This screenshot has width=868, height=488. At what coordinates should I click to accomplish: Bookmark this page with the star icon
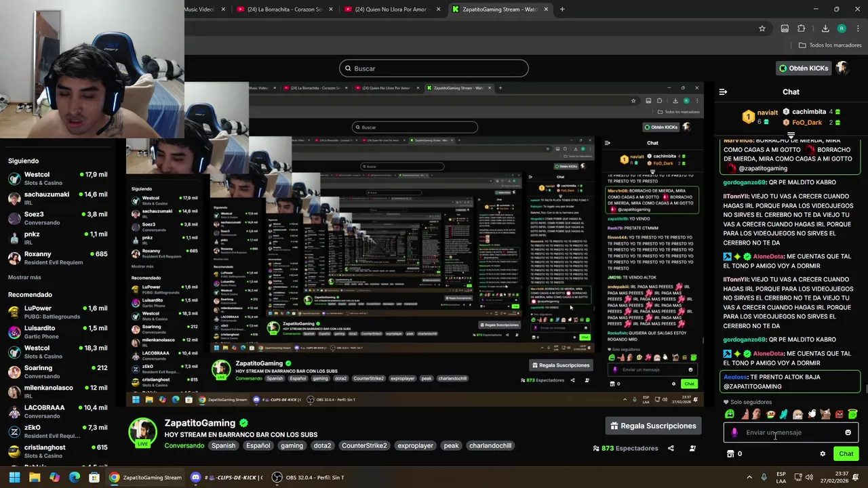(x=762, y=28)
